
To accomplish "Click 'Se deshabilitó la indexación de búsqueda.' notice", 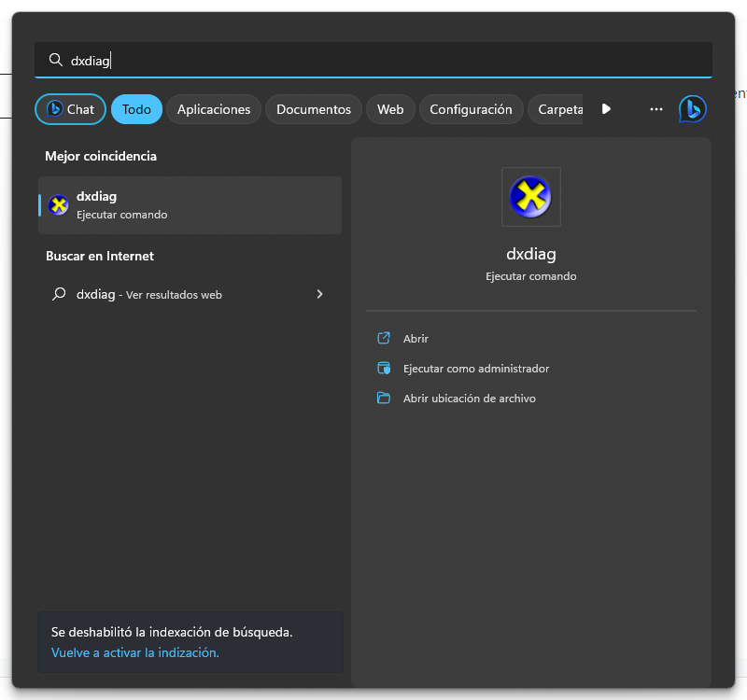I will pyautogui.click(x=172, y=632).
